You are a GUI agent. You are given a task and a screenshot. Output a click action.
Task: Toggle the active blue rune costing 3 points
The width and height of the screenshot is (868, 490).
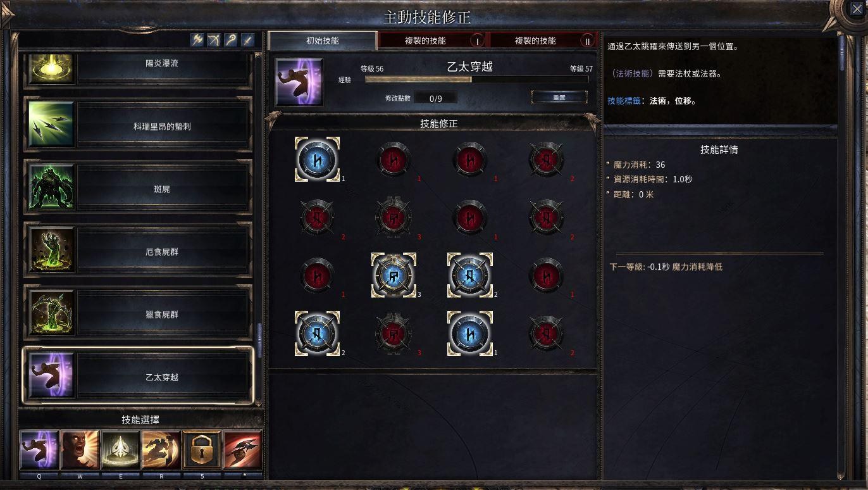(x=394, y=275)
